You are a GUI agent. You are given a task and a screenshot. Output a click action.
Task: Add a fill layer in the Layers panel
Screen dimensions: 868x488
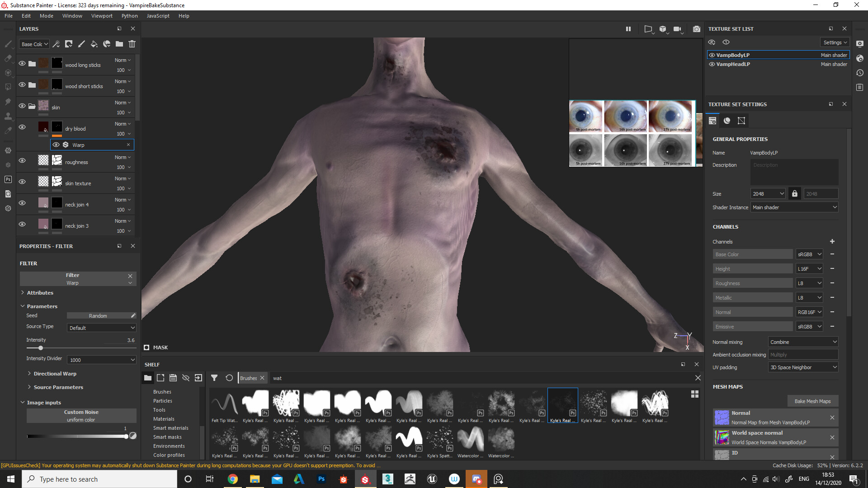pos(94,44)
